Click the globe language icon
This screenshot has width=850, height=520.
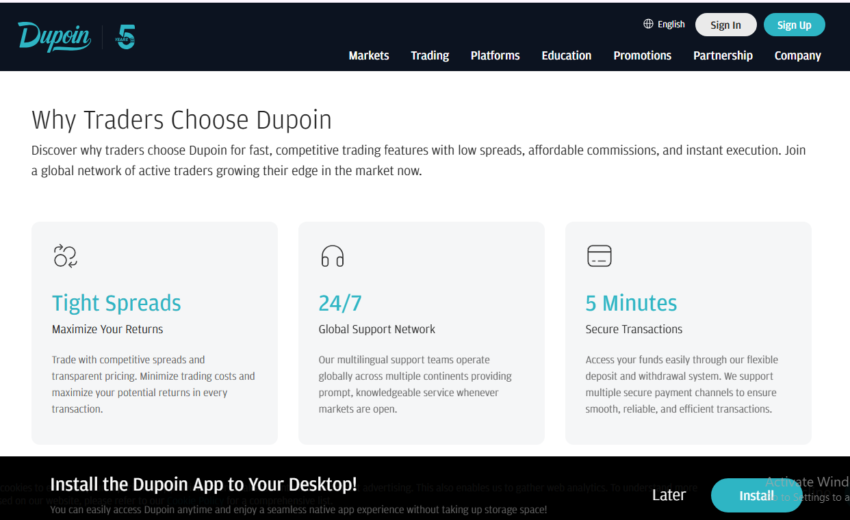(648, 24)
